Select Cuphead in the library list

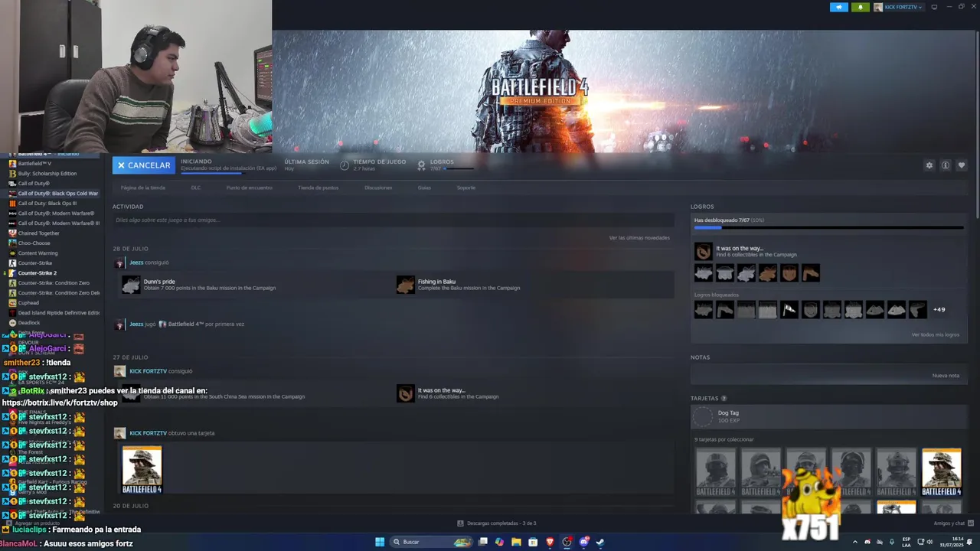point(28,303)
